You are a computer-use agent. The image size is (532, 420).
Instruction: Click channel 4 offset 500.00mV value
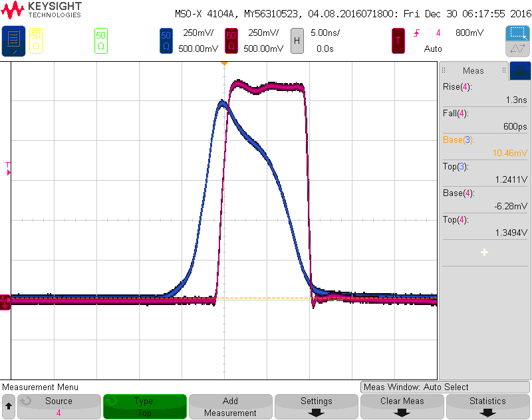[x=263, y=49]
